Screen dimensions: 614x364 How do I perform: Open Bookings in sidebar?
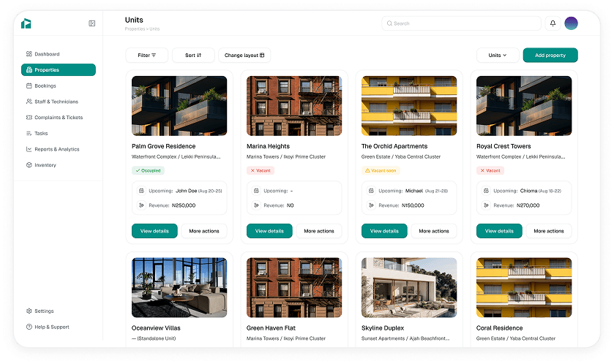click(x=59, y=86)
